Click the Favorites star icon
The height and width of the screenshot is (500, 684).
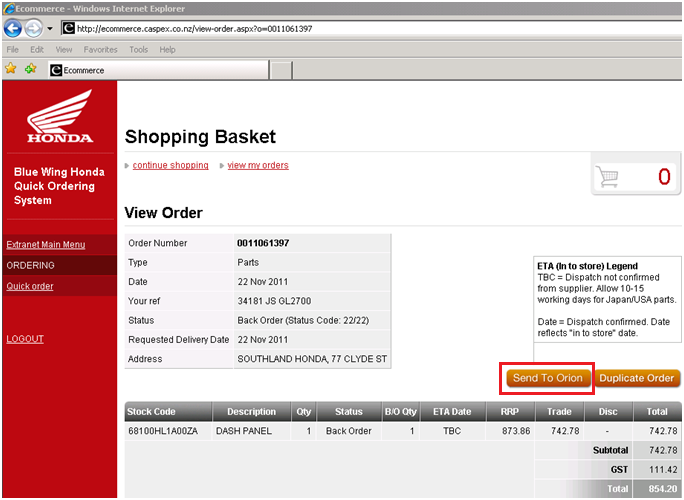(x=11, y=68)
